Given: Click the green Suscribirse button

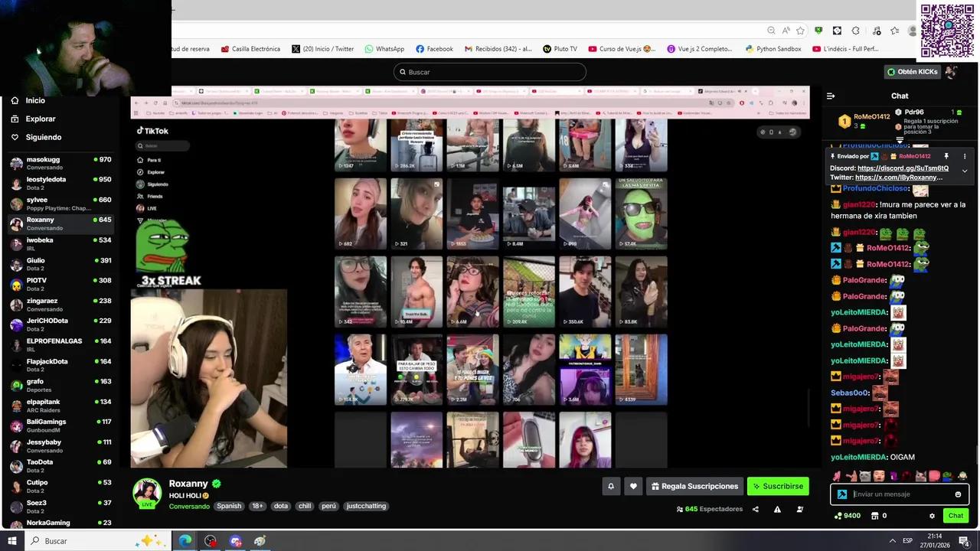Looking at the screenshot, I should tap(778, 486).
